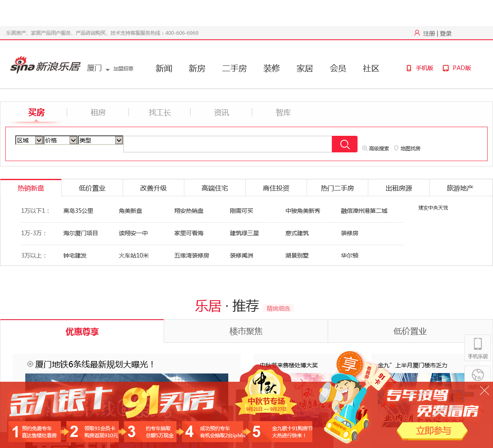The width and height of the screenshot is (493, 448).
Task: Click in the property search input field
Action: (227, 144)
